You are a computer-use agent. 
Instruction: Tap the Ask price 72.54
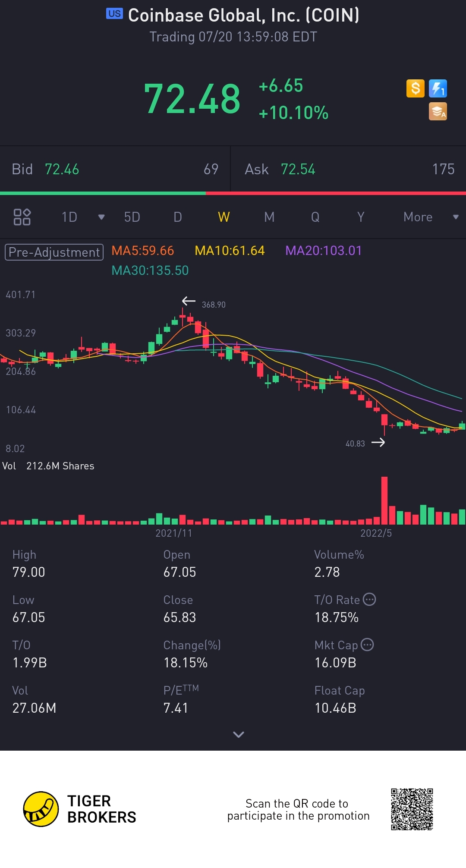click(x=298, y=169)
